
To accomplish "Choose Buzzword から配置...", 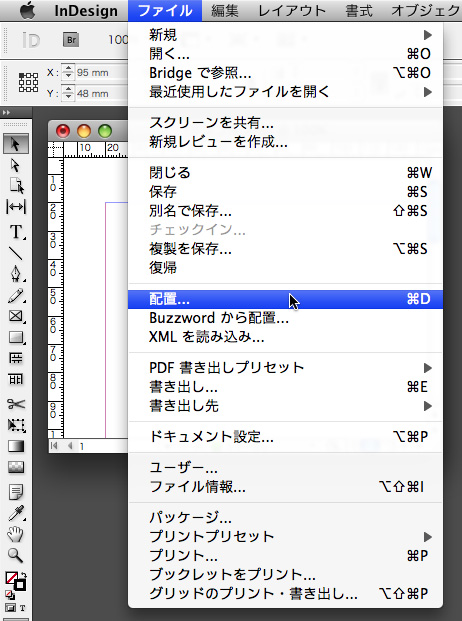I will [285, 318].
